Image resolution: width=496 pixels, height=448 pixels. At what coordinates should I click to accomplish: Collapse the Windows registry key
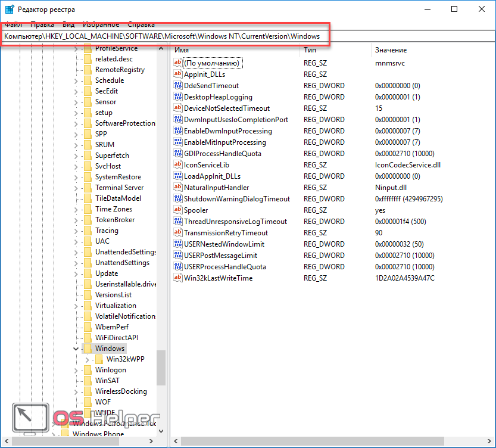point(76,349)
